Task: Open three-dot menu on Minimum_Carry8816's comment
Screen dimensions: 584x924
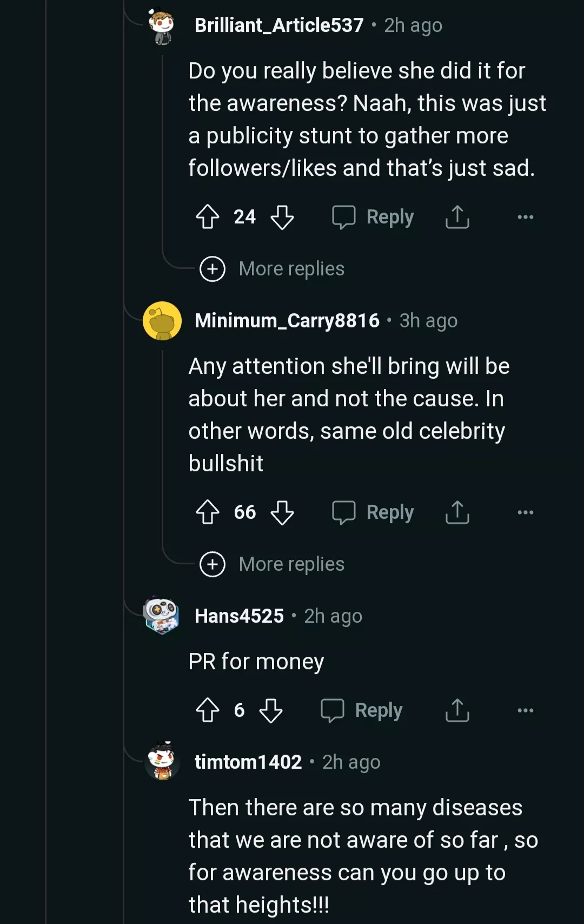Action: point(525,512)
